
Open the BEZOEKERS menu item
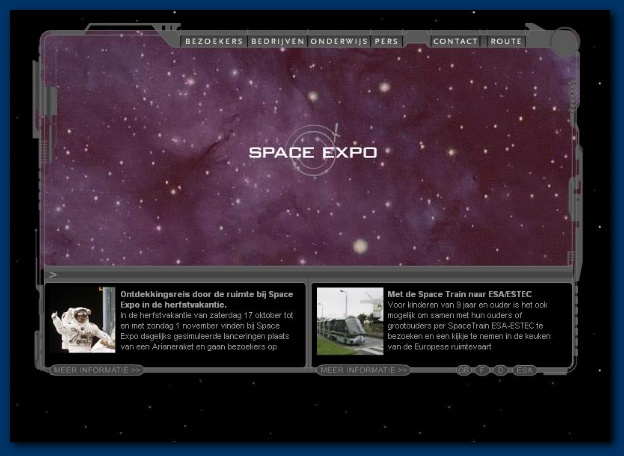[x=214, y=41]
